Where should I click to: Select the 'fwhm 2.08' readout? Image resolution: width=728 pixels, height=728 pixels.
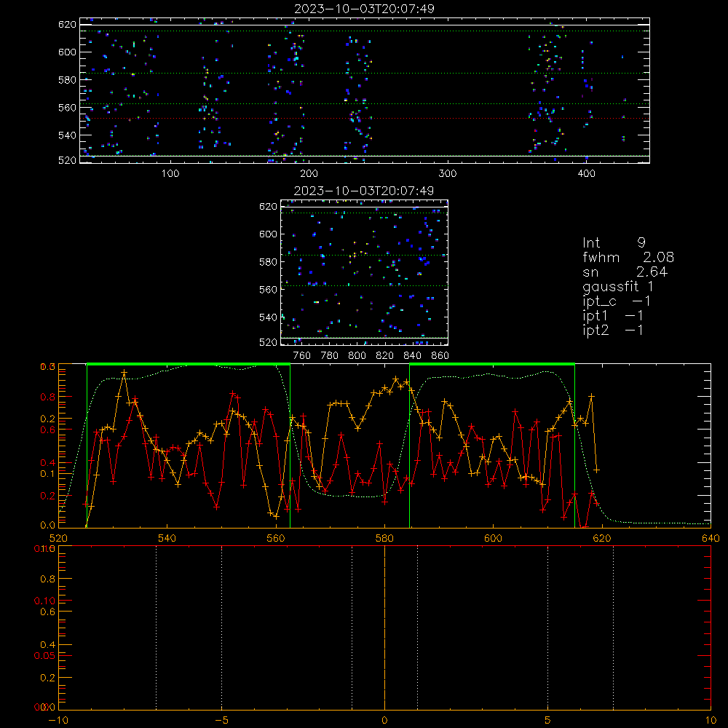pos(628,257)
